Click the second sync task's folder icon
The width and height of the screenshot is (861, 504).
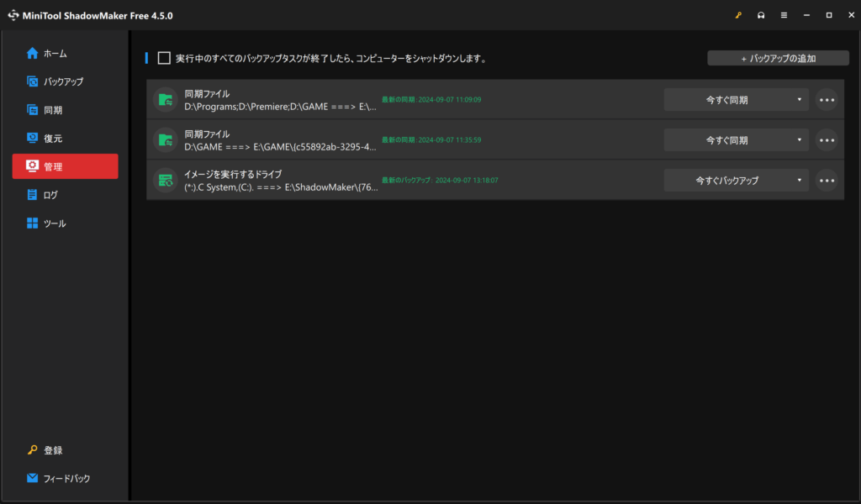point(166,140)
